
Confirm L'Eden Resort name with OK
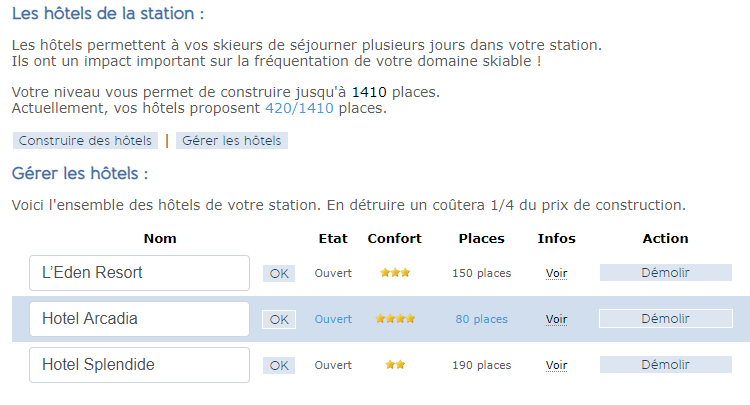click(x=279, y=273)
